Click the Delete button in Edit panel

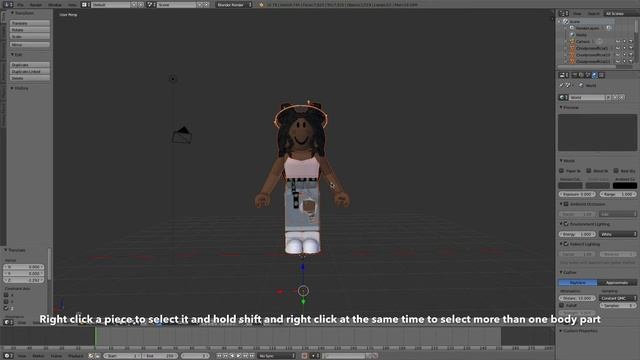tap(30, 78)
